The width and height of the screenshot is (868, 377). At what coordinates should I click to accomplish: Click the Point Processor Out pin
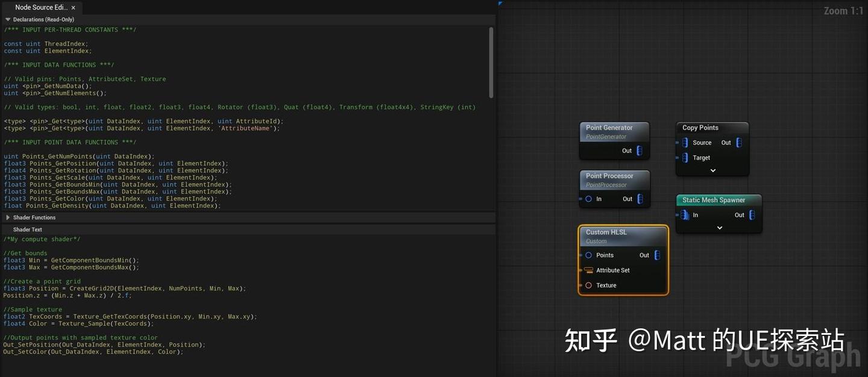click(640, 199)
